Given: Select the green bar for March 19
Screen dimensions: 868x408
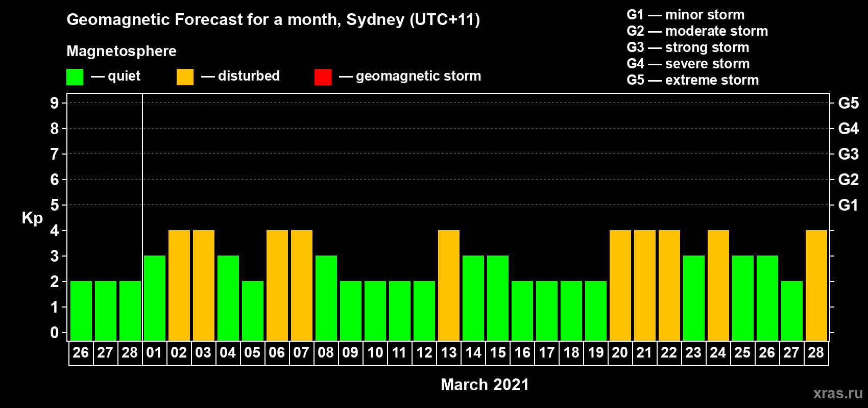Looking at the screenshot, I should pos(596,311).
